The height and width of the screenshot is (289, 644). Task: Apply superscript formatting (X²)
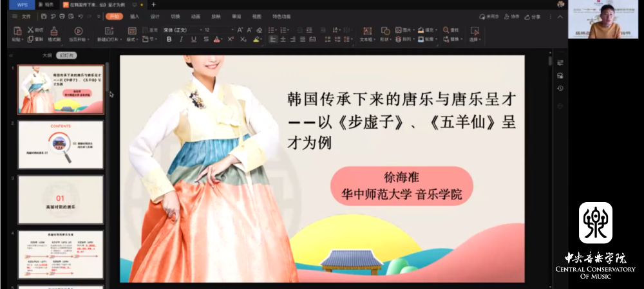pyautogui.click(x=231, y=39)
